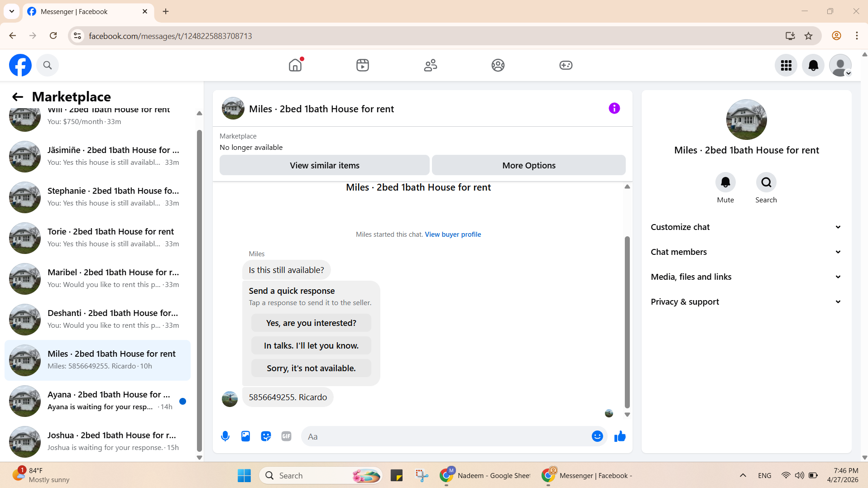
Task: Open the tab search dropdown arrow
Action: coord(12,11)
